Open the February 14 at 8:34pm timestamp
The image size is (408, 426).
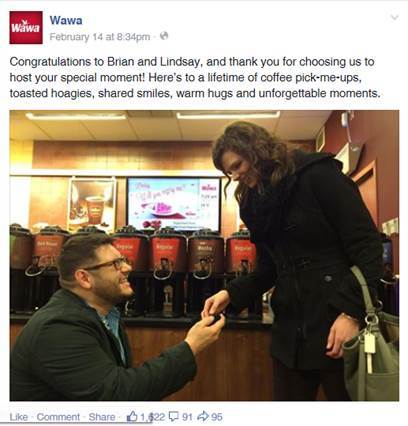(x=100, y=37)
